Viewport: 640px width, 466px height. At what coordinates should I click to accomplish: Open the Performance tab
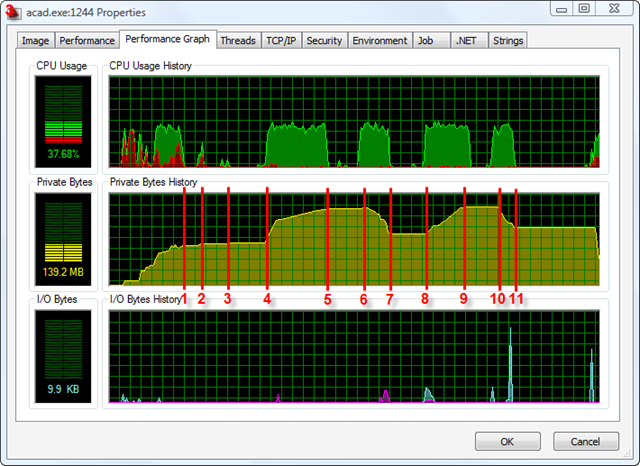point(86,41)
